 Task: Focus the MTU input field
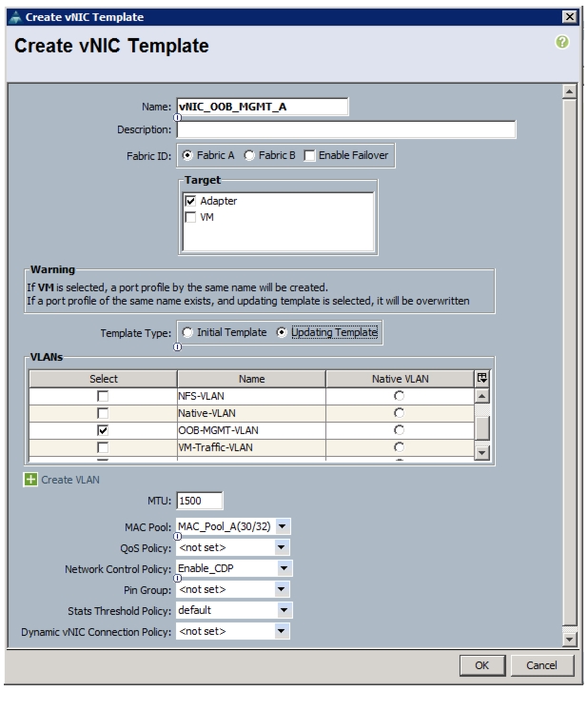point(200,501)
